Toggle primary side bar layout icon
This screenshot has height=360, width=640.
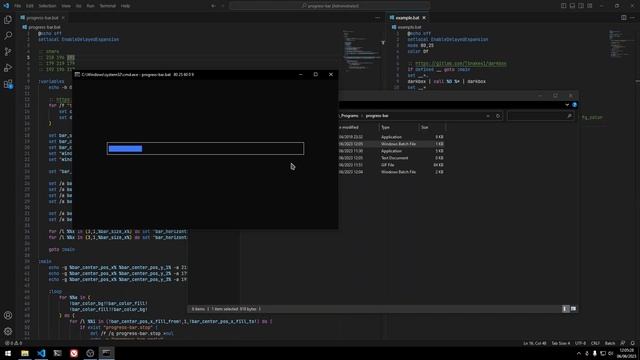(564, 6)
